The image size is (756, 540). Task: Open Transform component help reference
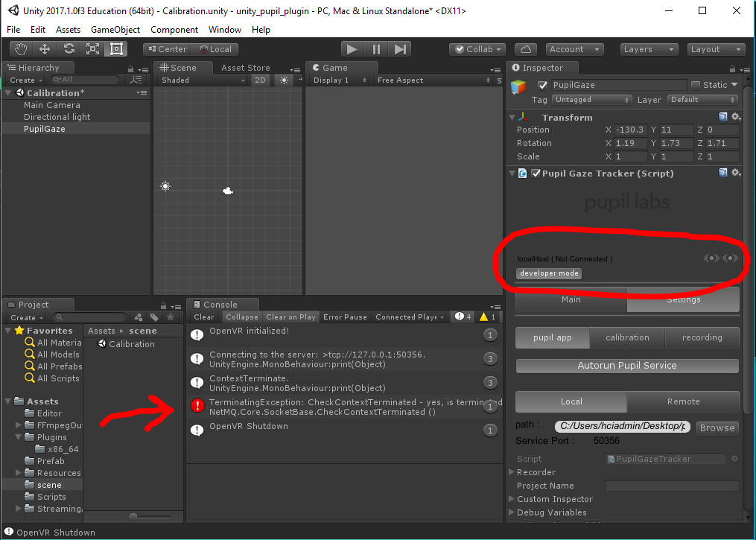[722, 117]
